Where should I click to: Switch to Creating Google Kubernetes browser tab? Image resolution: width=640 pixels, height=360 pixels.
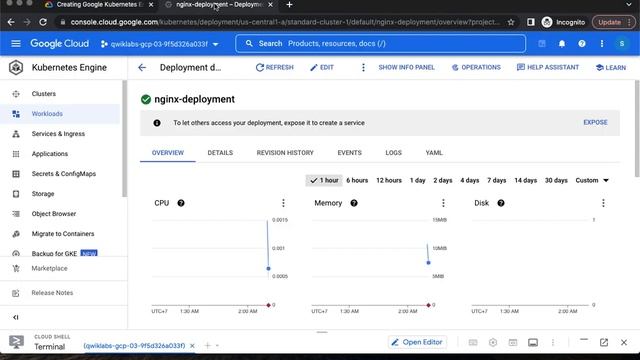(99, 4)
